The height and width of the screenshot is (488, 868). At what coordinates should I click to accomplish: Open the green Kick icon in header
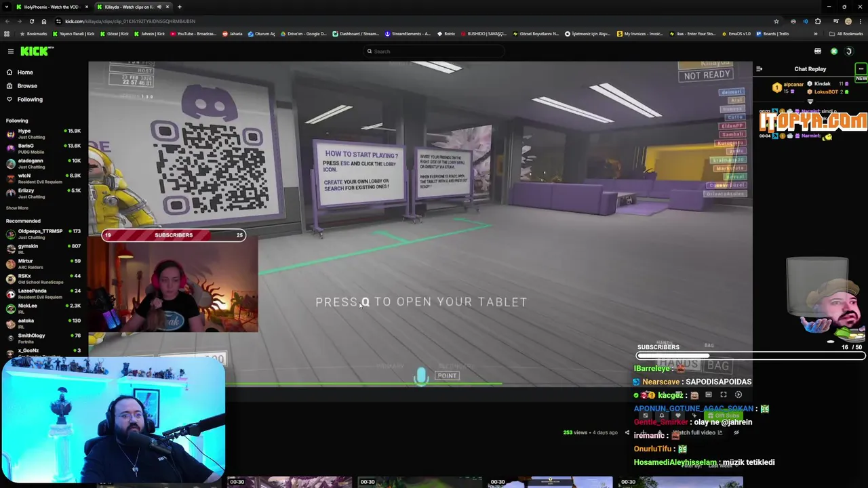point(833,52)
